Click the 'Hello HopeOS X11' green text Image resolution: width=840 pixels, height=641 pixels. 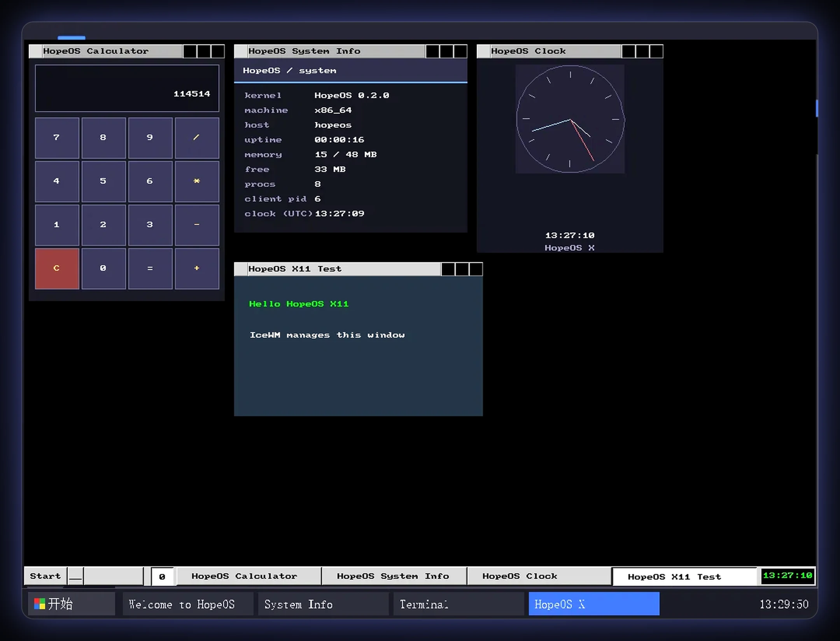pyautogui.click(x=299, y=304)
